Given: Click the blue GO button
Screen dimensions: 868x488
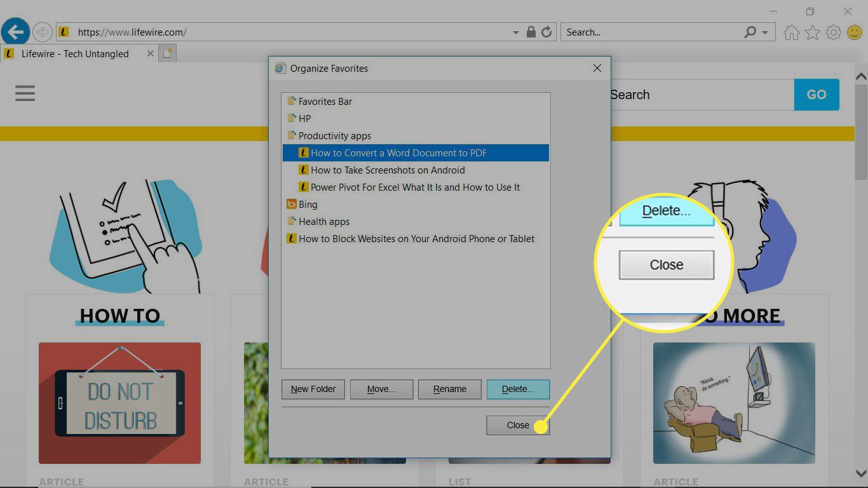Looking at the screenshot, I should [x=817, y=95].
